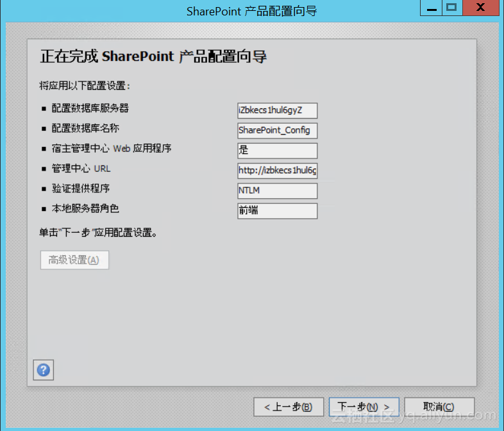Click the 下一步(N) next button
The height and width of the screenshot is (431, 504).
(364, 407)
